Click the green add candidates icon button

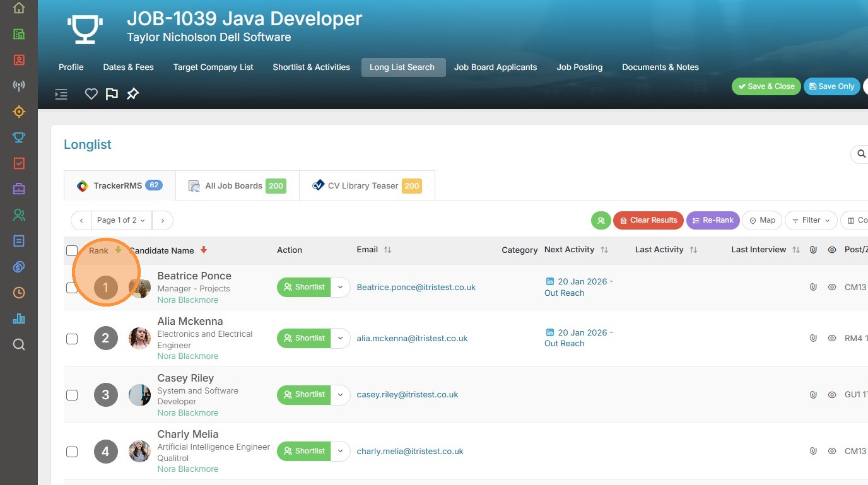tap(601, 220)
